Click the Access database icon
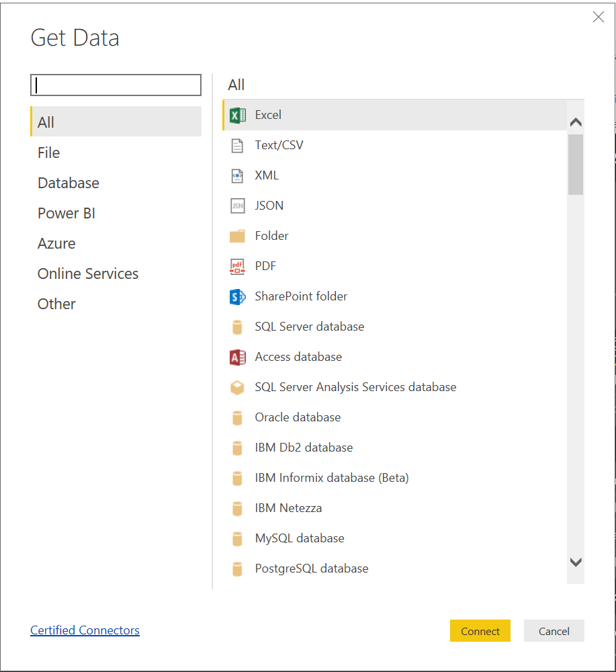 point(237,357)
